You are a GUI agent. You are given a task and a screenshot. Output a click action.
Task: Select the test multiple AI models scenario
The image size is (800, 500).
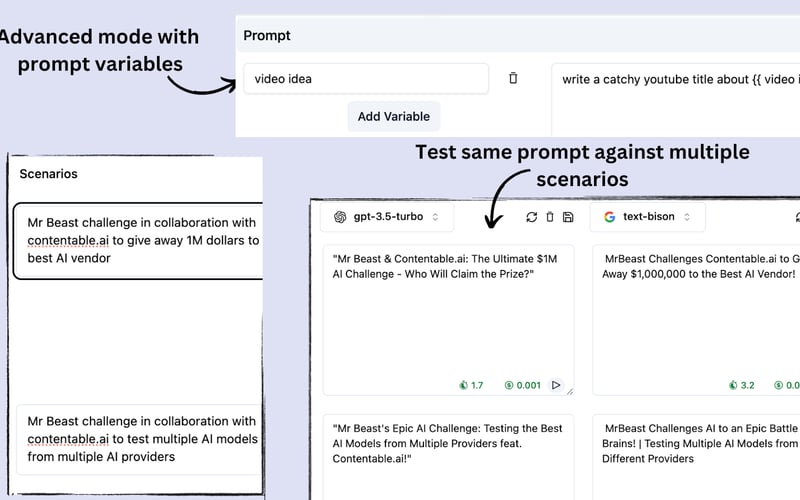tap(142, 439)
